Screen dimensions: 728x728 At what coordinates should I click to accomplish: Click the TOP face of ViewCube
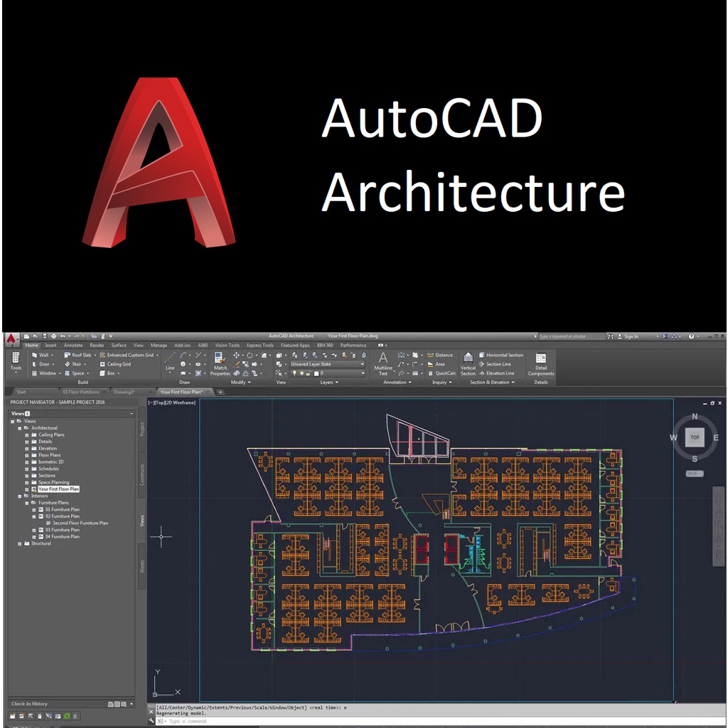[x=695, y=438]
